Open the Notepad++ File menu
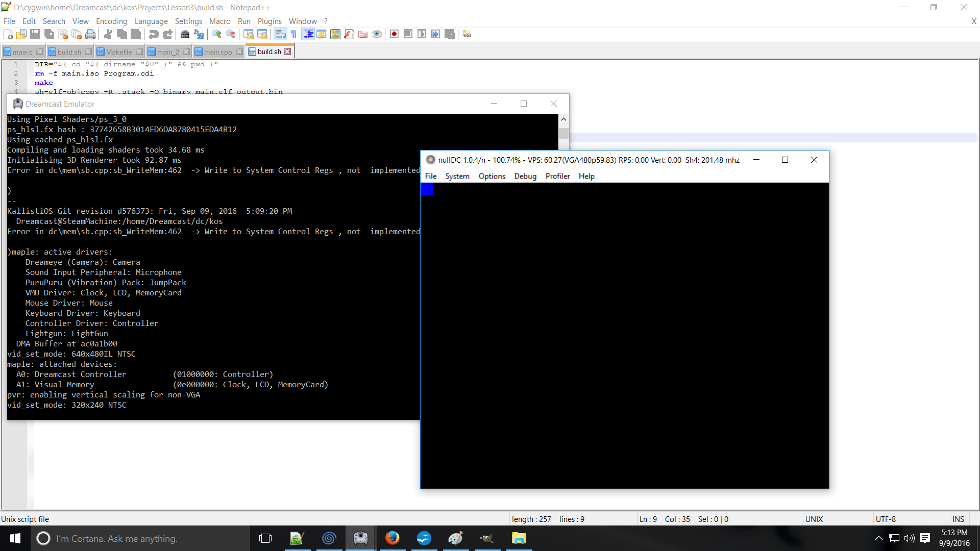The image size is (980, 551). 9,21
